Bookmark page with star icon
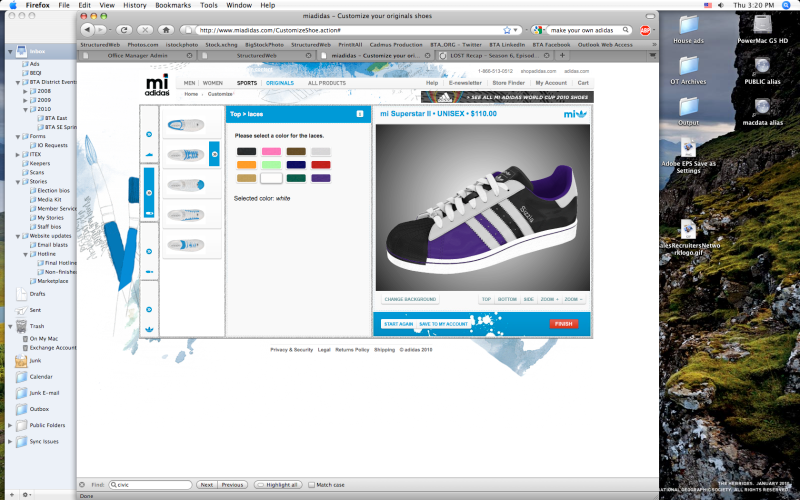800x500 pixels. (507, 30)
